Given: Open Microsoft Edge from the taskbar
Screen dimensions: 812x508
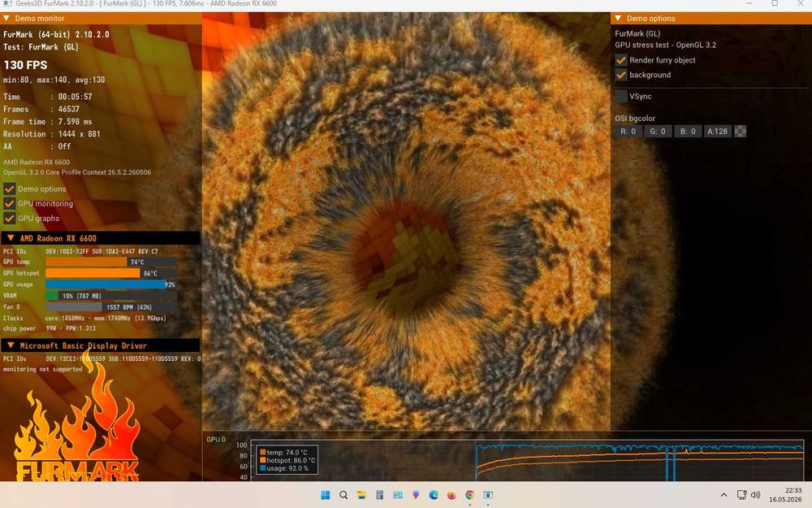Looking at the screenshot, I should pyautogui.click(x=434, y=495).
